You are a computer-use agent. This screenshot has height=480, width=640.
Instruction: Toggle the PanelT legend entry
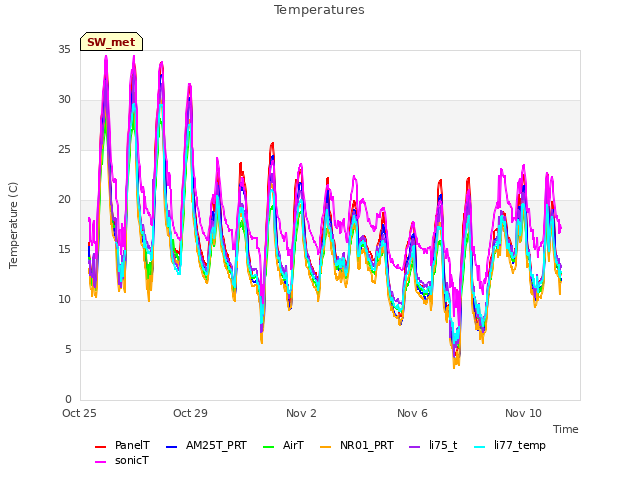click(x=122, y=445)
